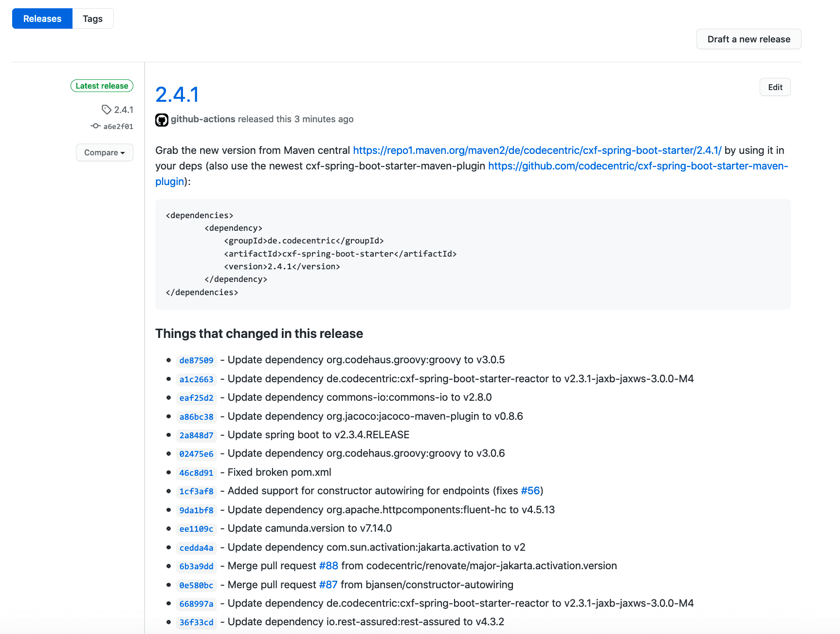The height and width of the screenshot is (634, 840).
Task: Click the github-actions author name
Action: [203, 119]
